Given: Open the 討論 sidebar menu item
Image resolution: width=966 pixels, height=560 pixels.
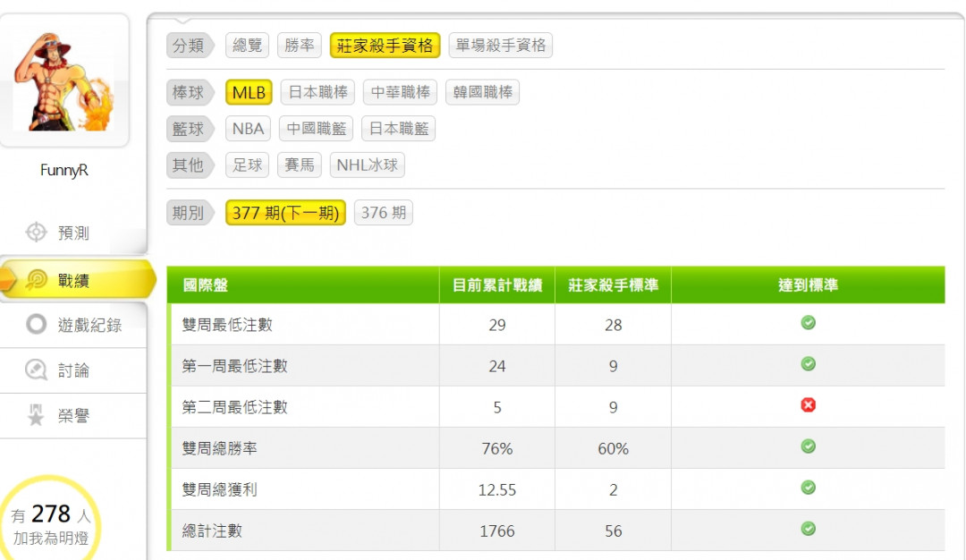Looking at the screenshot, I should click(x=73, y=370).
